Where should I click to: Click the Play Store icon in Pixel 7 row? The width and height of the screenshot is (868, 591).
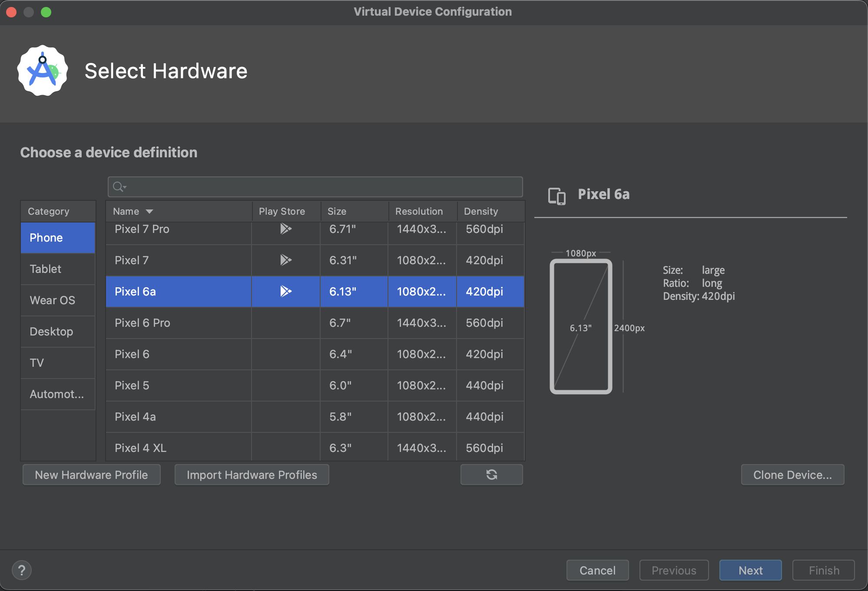click(285, 260)
